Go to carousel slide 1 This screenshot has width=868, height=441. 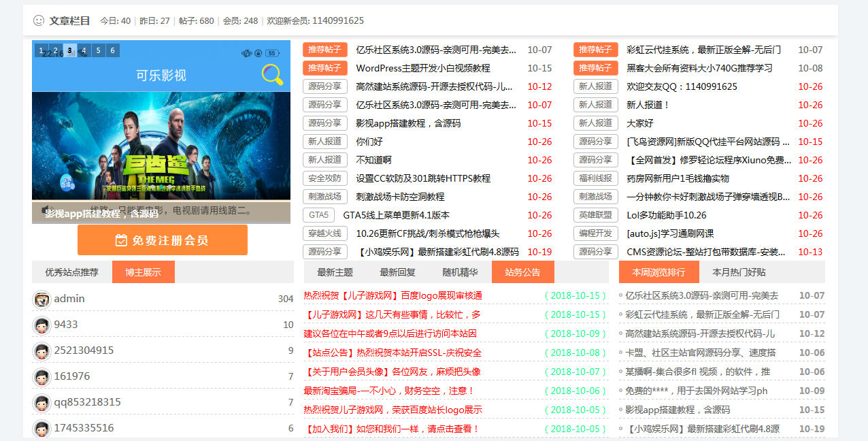41,50
